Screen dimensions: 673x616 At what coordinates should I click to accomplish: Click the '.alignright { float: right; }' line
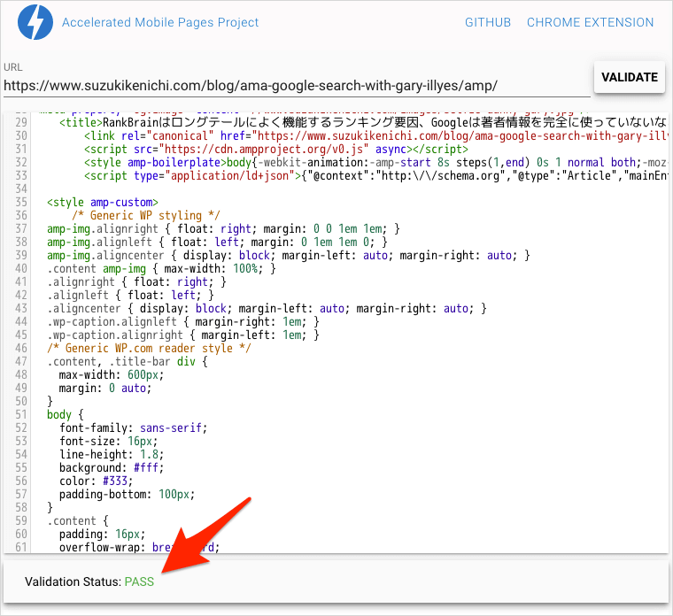136,281
